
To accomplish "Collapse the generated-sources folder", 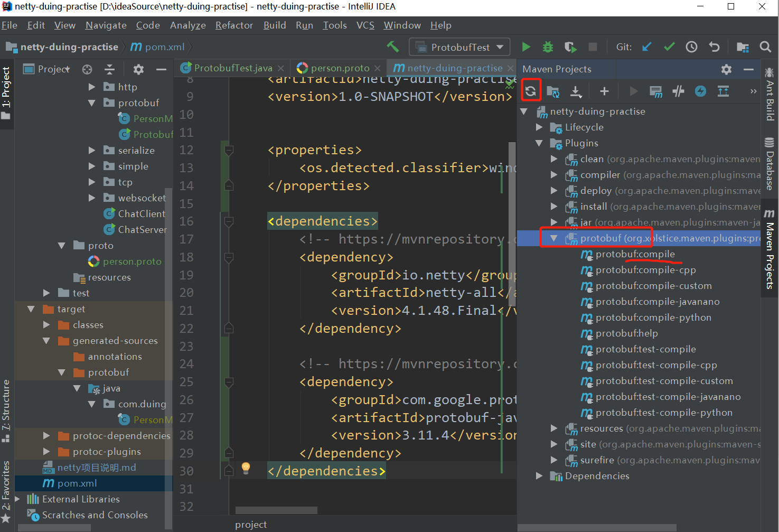I will pyautogui.click(x=46, y=341).
